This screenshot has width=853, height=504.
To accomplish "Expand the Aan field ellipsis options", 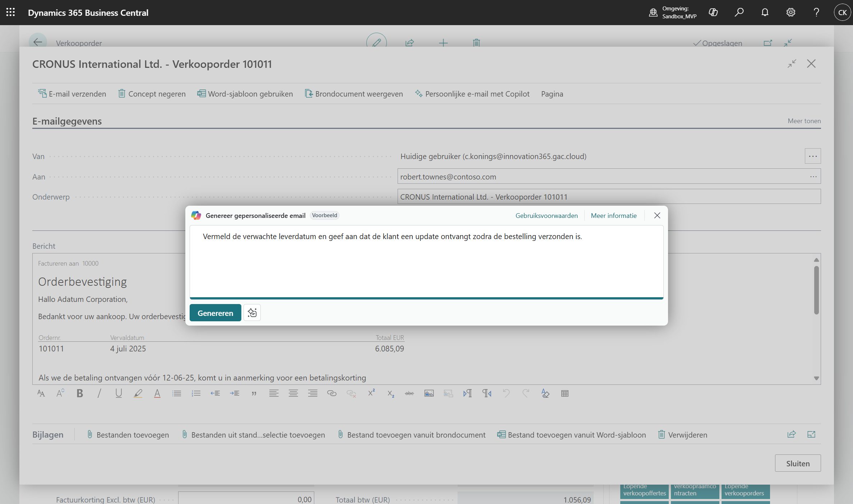I will [813, 177].
